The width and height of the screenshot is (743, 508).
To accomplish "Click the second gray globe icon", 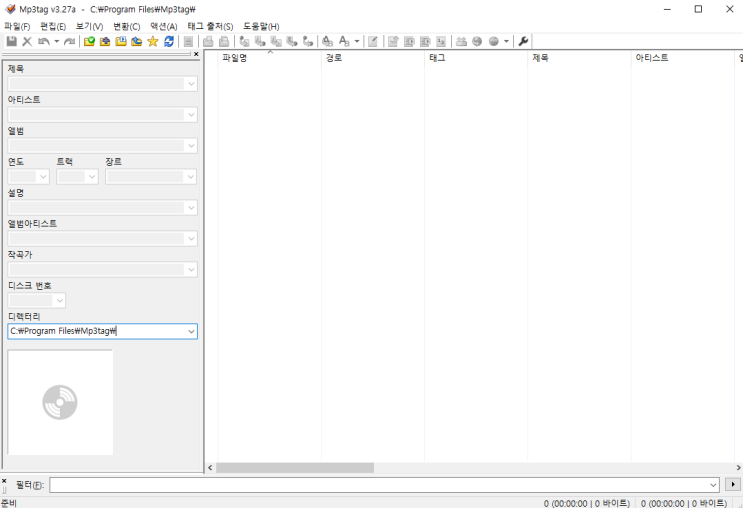I will (x=494, y=41).
